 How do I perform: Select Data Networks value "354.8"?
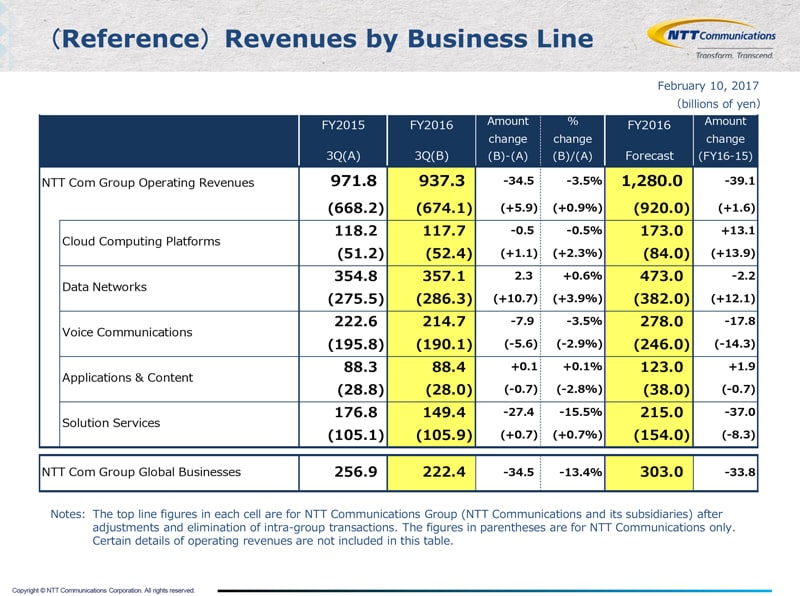[x=356, y=276]
